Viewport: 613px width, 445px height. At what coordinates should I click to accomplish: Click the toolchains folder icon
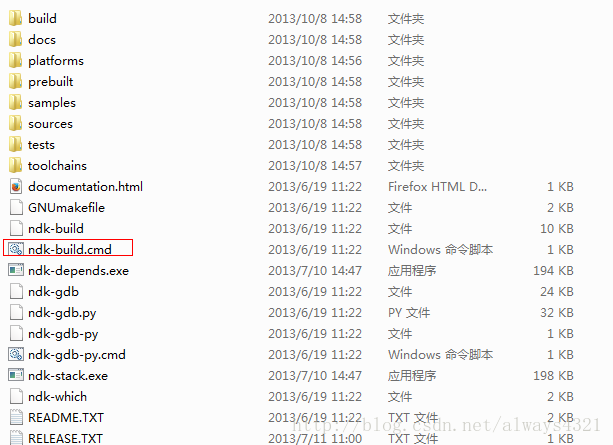(16, 165)
